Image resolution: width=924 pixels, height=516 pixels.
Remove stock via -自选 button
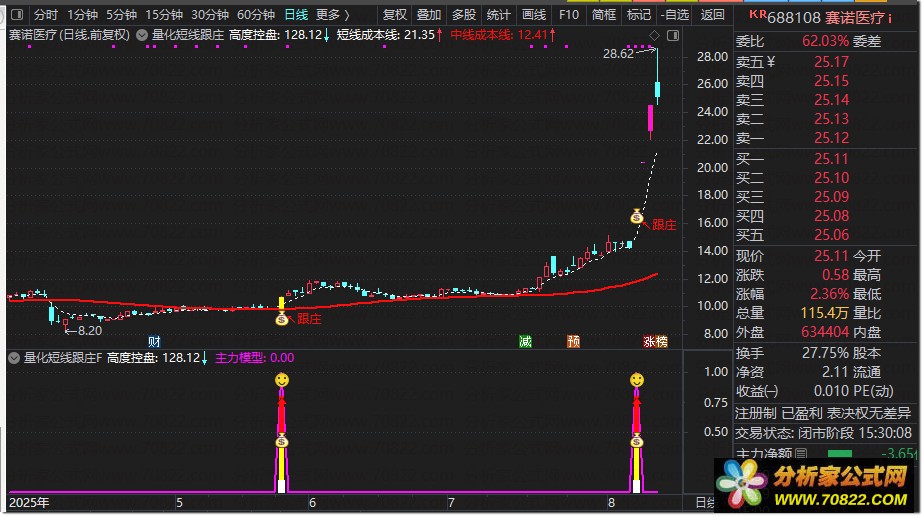tap(675, 15)
